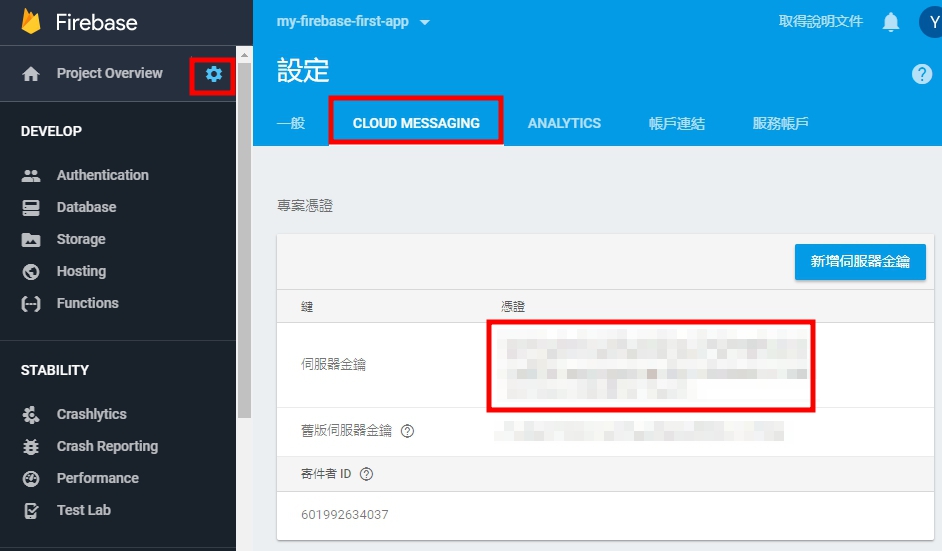Open the user account avatar
Screen dimensions: 942x551
pyautogui.click(x=931, y=22)
